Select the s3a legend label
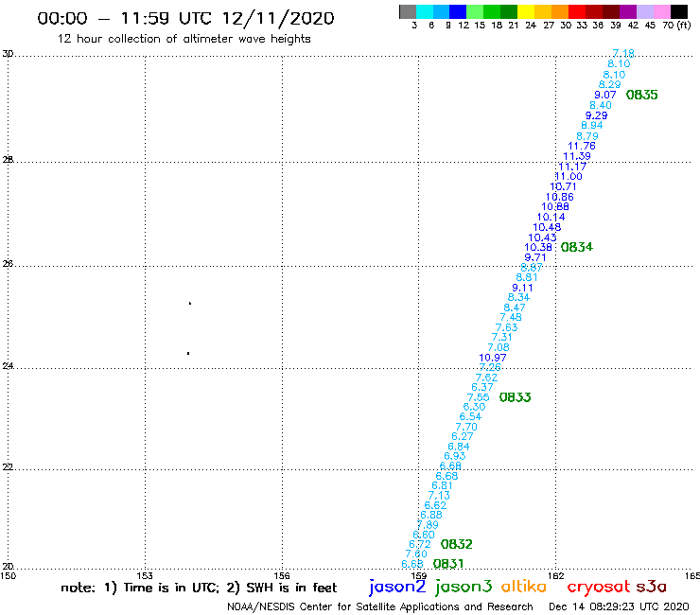 tap(651, 587)
